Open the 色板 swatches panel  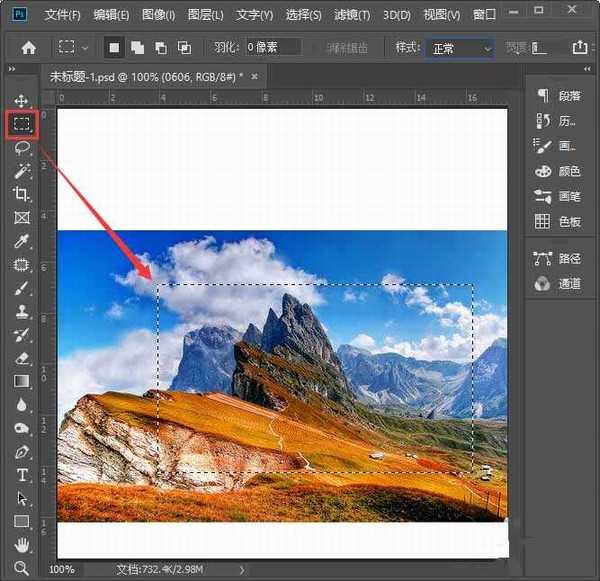coord(560,221)
